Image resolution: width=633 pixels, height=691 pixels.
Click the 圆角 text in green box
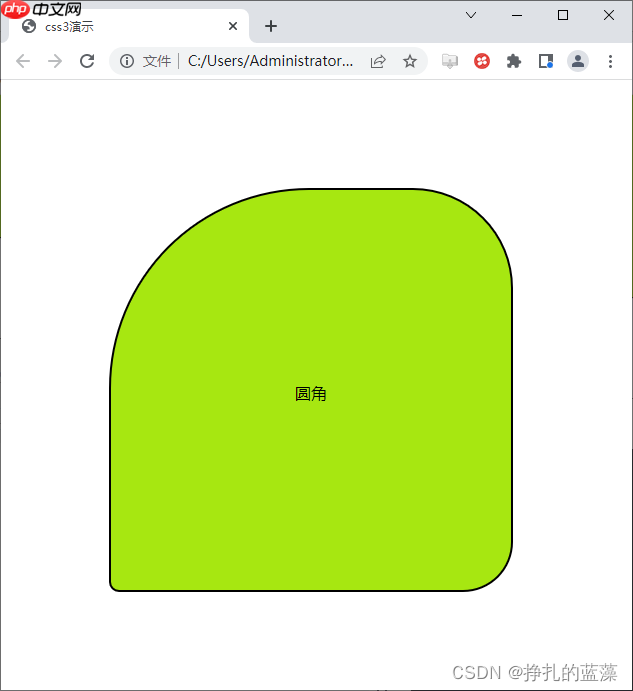coord(311,394)
